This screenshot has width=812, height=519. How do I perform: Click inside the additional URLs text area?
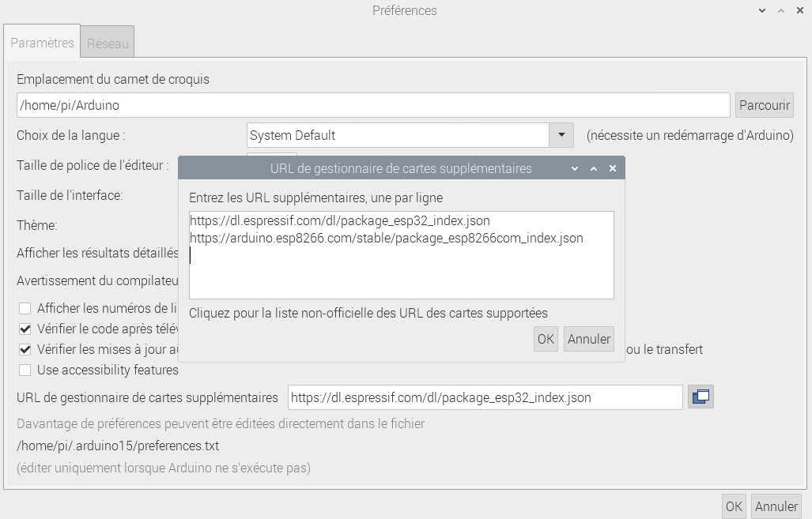pyautogui.click(x=401, y=269)
